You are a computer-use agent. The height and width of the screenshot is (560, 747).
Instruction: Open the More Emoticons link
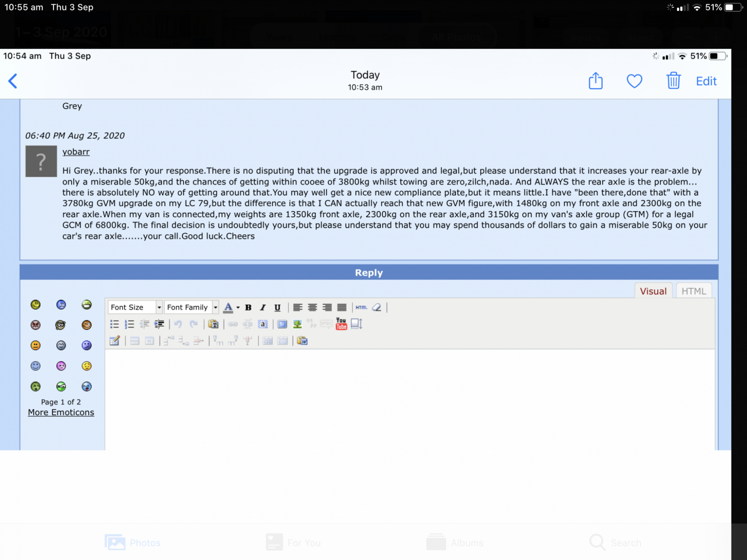(61, 413)
